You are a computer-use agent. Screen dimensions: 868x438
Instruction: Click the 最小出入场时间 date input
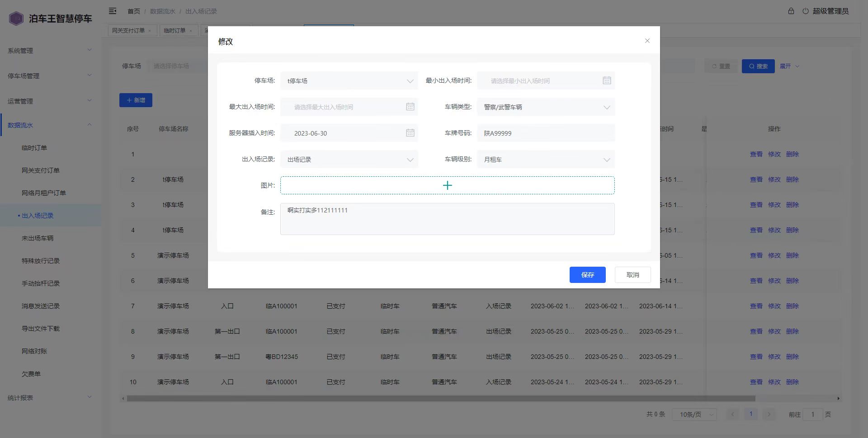pos(546,81)
